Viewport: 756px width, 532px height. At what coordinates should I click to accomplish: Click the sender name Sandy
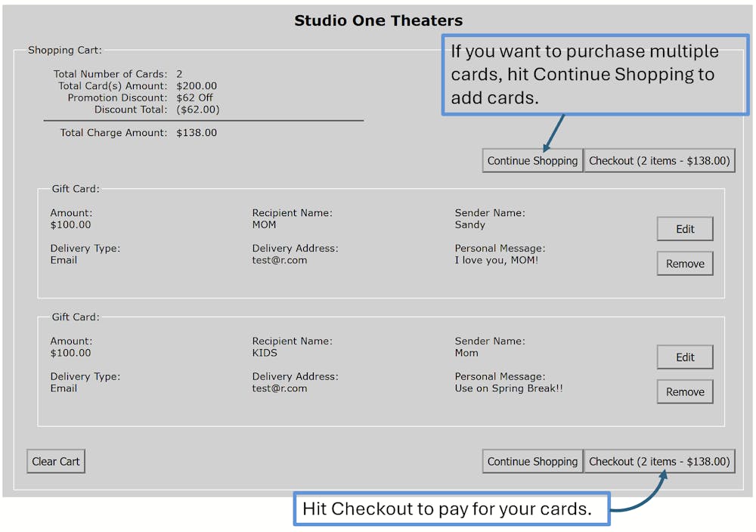pyautogui.click(x=469, y=224)
